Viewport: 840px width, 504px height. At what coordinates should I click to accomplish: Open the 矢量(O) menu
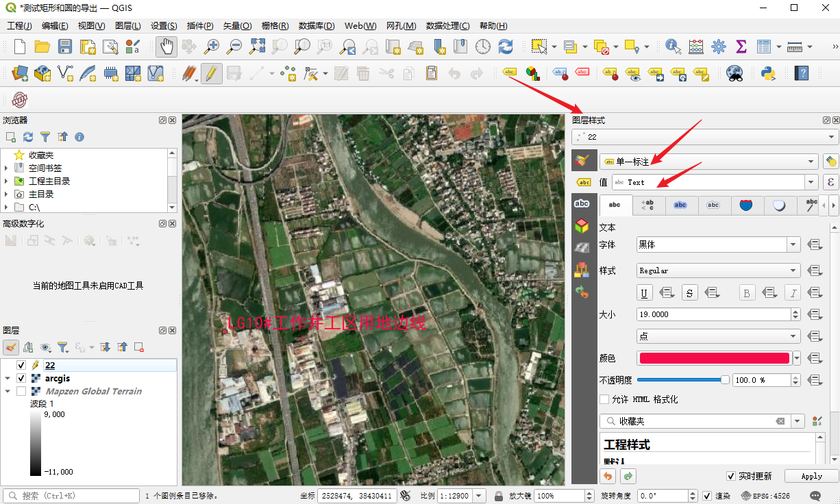tap(237, 26)
